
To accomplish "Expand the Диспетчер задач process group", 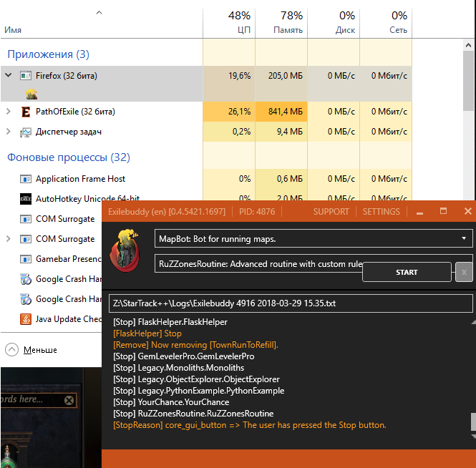I will tap(9, 132).
